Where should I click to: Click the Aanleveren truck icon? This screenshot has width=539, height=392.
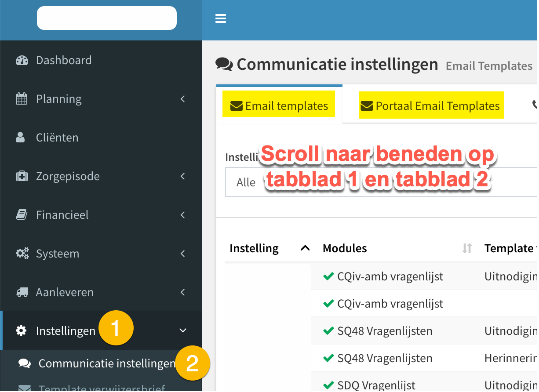pyautogui.click(x=22, y=292)
